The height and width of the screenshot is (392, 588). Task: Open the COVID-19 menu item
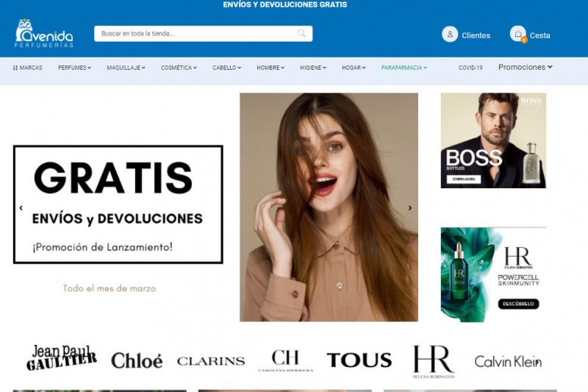[x=470, y=68]
